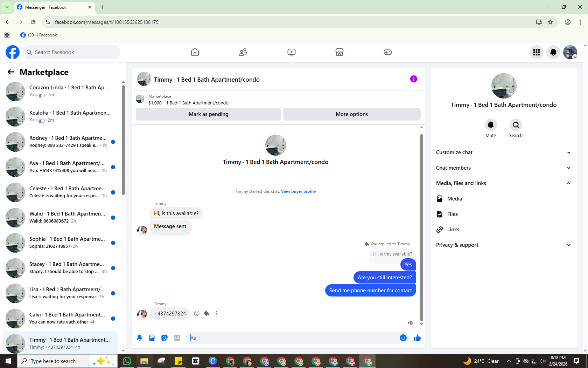Open the $1,000 listing link in chat header
588x368 pixels.
coord(188,103)
